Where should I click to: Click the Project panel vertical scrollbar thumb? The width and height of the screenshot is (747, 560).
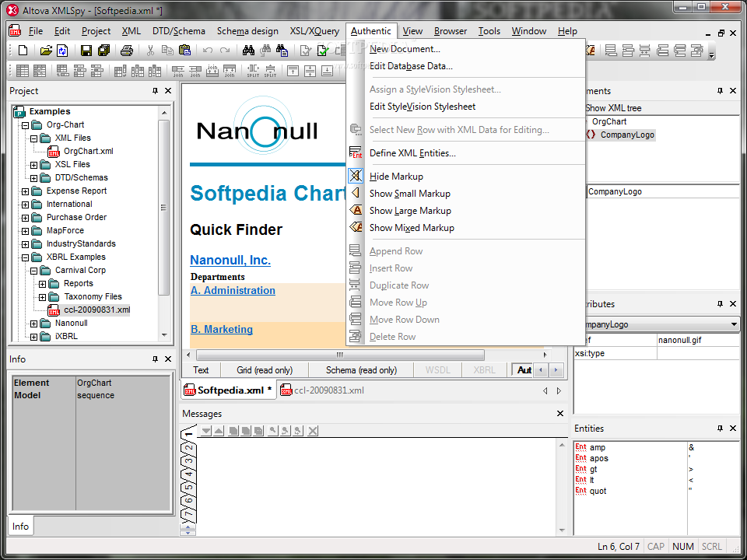pyautogui.click(x=163, y=207)
